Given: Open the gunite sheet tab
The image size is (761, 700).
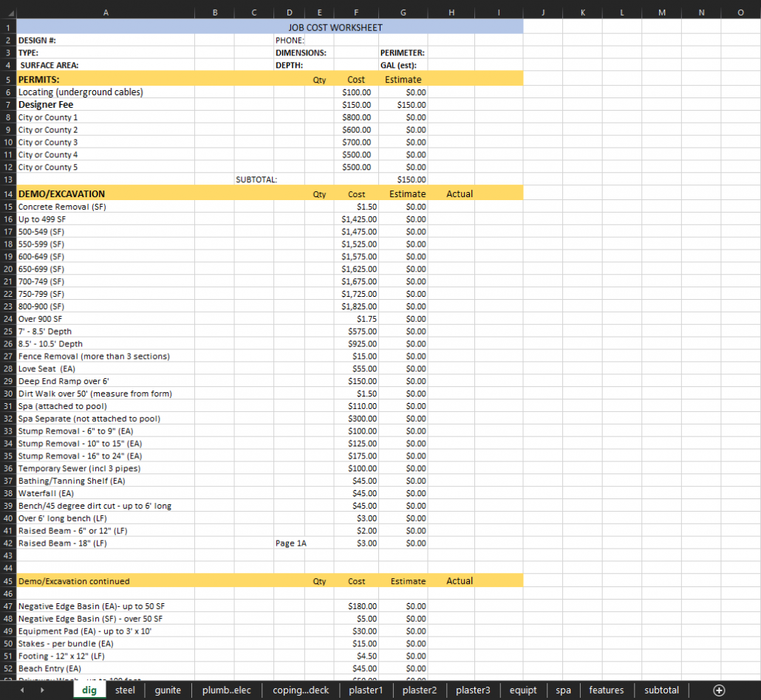Looking at the screenshot, I should coord(168,690).
